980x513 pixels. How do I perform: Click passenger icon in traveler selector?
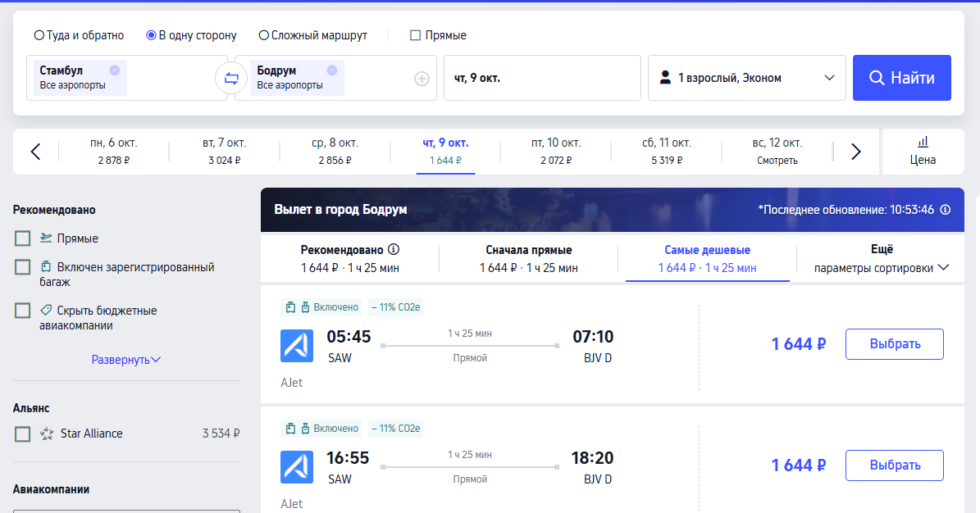coord(665,78)
